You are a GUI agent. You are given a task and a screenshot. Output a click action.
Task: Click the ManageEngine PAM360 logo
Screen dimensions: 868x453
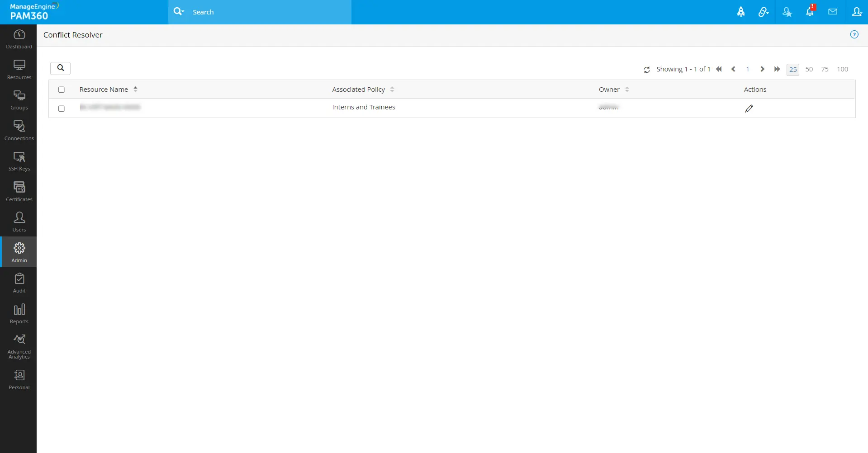(x=34, y=12)
